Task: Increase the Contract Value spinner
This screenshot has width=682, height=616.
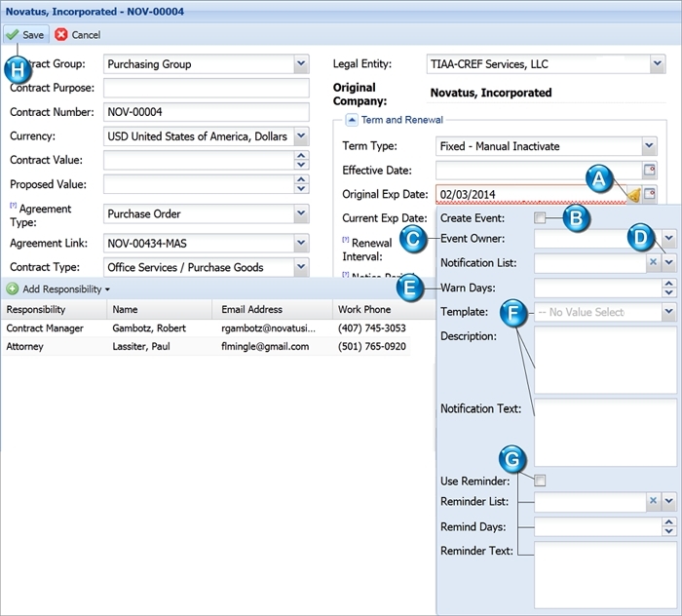Action: coord(301,155)
